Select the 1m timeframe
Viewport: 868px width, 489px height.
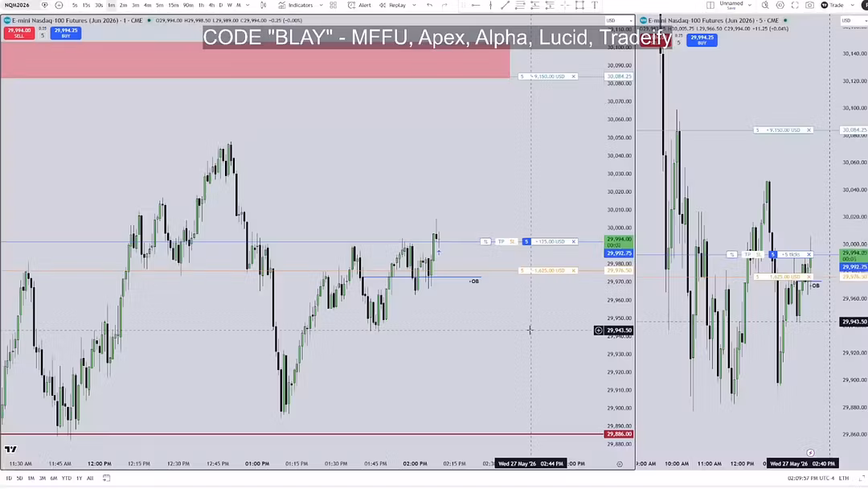pyautogui.click(x=111, y=5)
